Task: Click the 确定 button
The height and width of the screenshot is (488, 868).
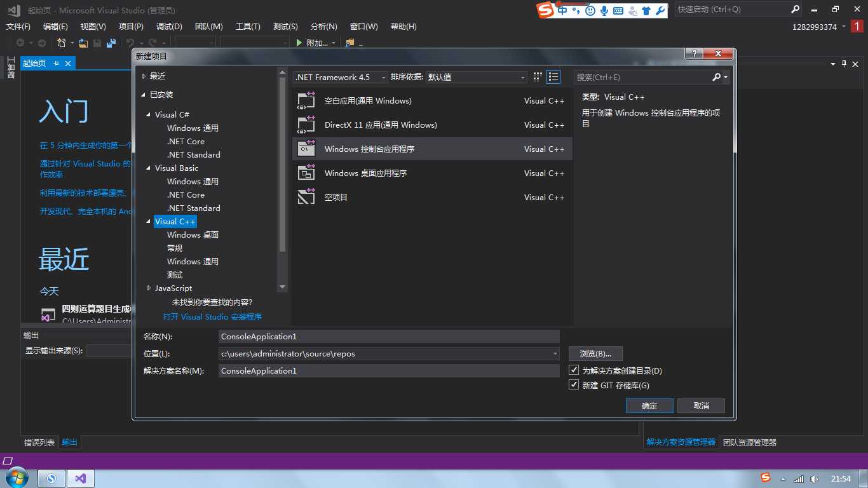Action: pos(649,405)
